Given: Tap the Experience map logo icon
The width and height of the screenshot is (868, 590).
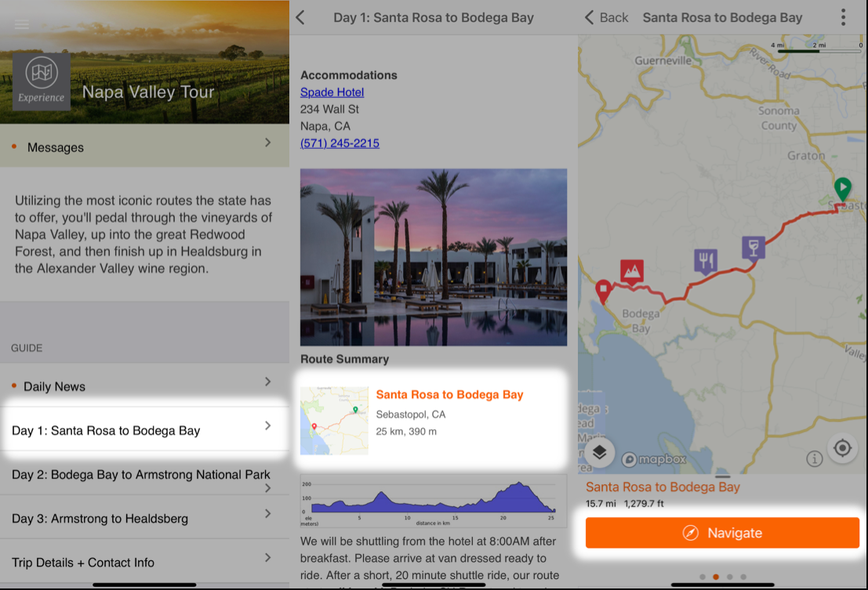Looking at the screenshot, I should click(x=41, y=81).
